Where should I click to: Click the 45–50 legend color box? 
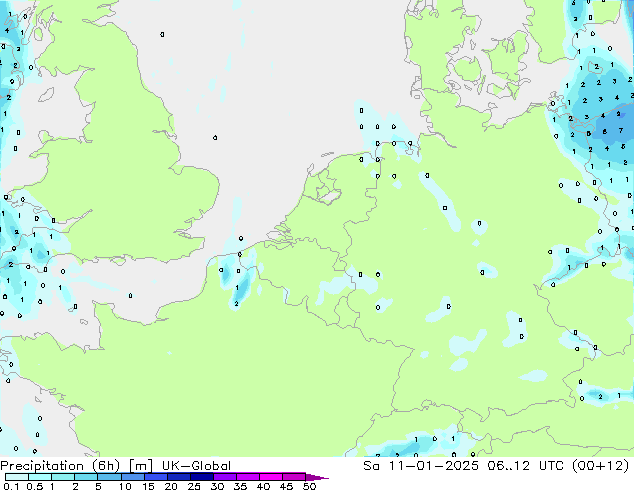pyautogui.click(x=294, y=477)
